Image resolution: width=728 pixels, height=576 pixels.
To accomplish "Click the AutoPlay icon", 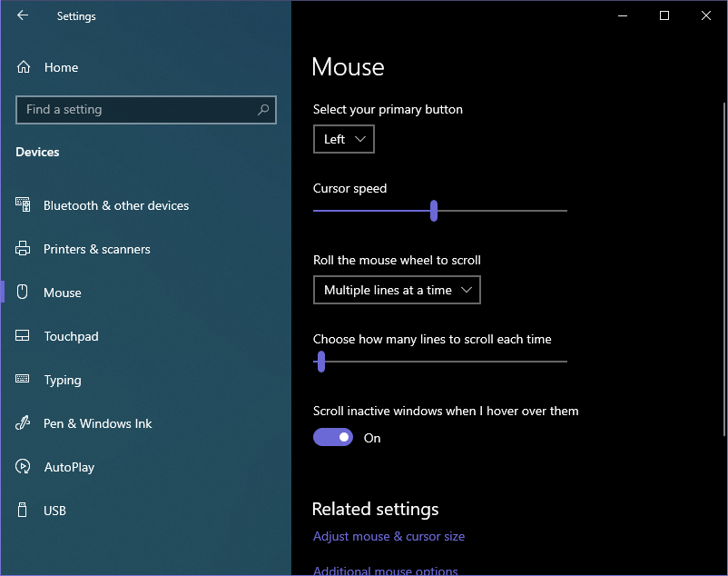I will click(24, 467).
